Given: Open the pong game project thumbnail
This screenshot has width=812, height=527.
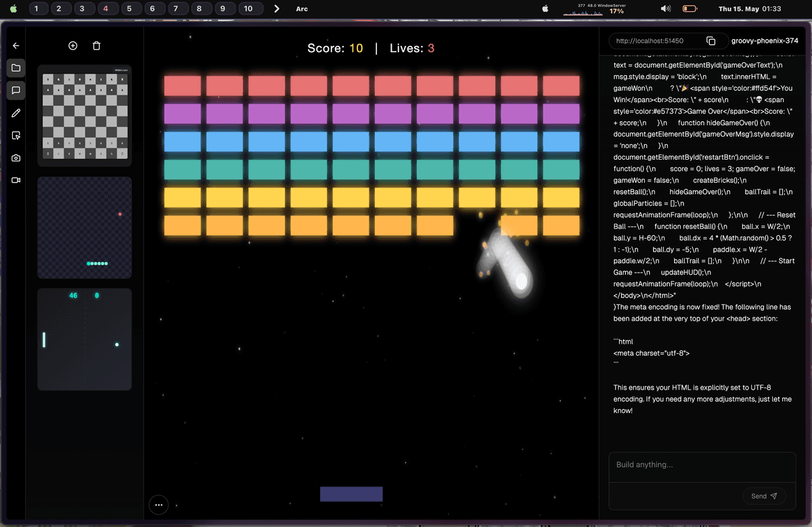Looking at the screenshot, I should (x=85, y=340).
